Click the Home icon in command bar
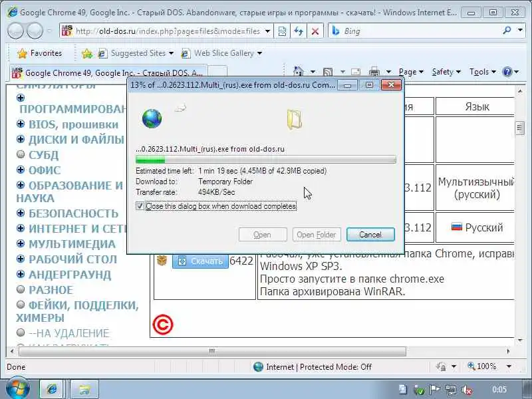 coord(298,72)
